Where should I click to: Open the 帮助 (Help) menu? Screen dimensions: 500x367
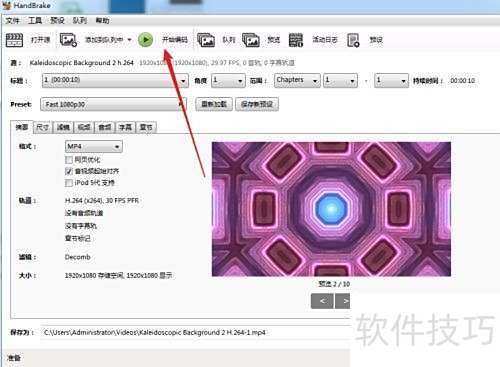[x=102, y=21]
